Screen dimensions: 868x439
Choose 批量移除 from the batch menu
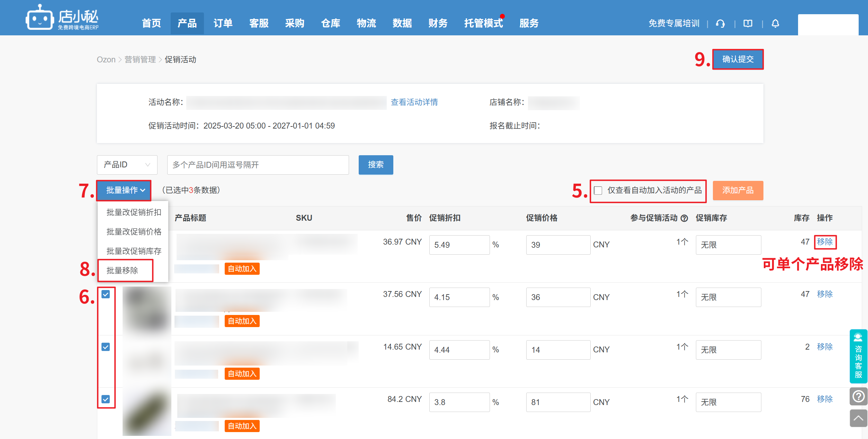click(x=122, y=271)
